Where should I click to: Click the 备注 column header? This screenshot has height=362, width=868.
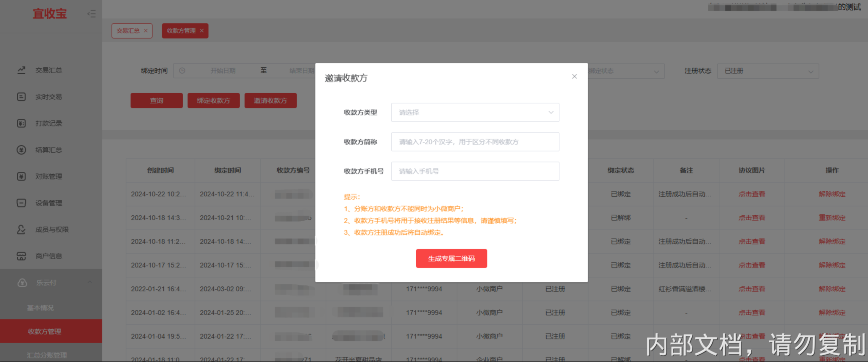[686, 170]
